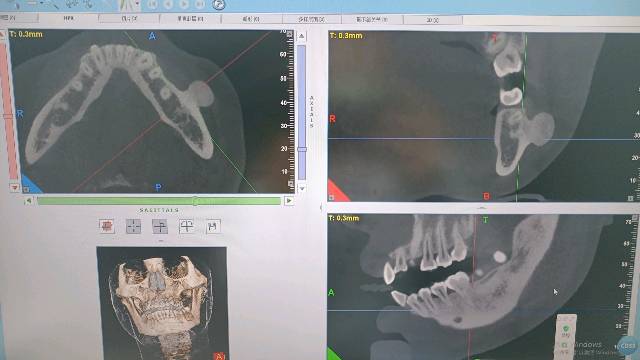Click the green sagittal slider handle
The width and height of the screenshot is (640, 360).
[196, 201]
